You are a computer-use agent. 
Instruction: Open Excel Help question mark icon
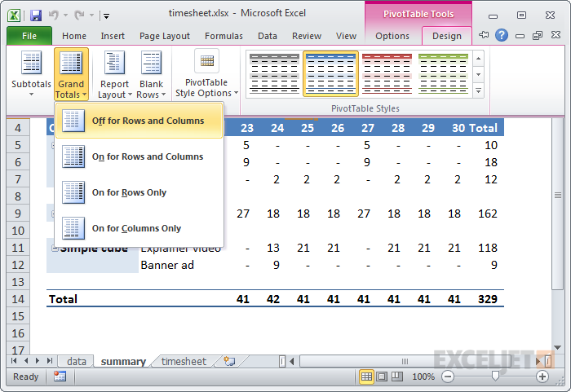[x=502, y=35]
